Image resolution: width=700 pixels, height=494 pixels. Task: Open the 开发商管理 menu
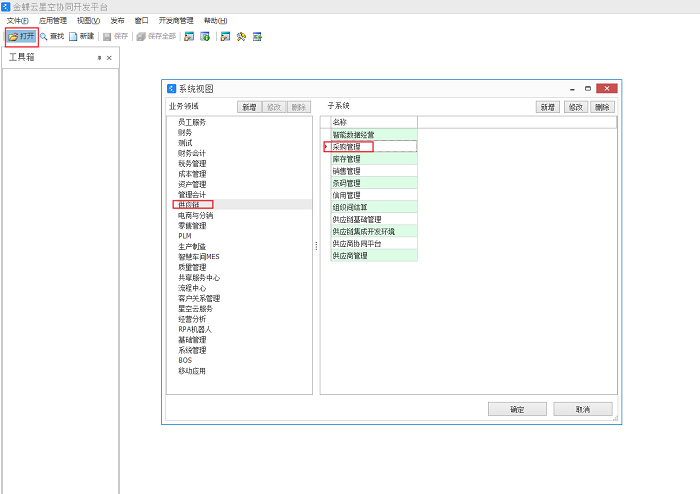pyautogui.click(x=175, y=20)
